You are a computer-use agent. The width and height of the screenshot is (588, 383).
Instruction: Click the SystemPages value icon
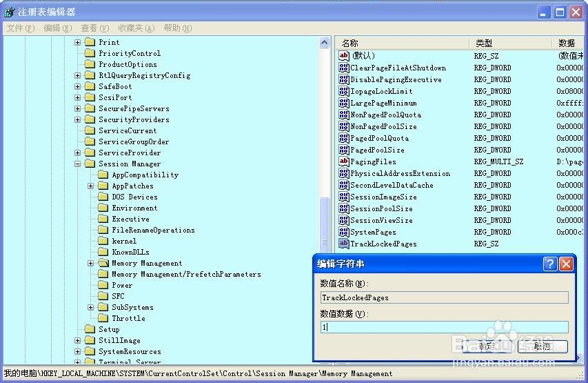click(x=343, y=232)
